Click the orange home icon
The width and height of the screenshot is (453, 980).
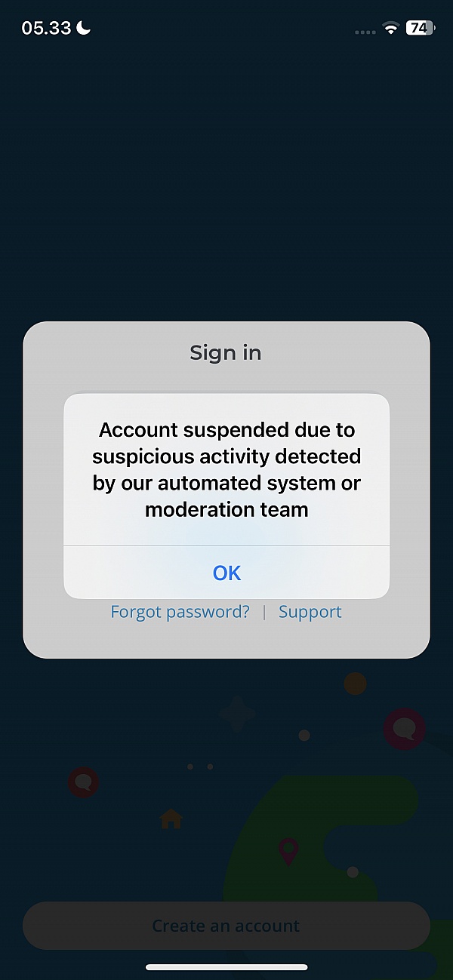tap(171, 819)
